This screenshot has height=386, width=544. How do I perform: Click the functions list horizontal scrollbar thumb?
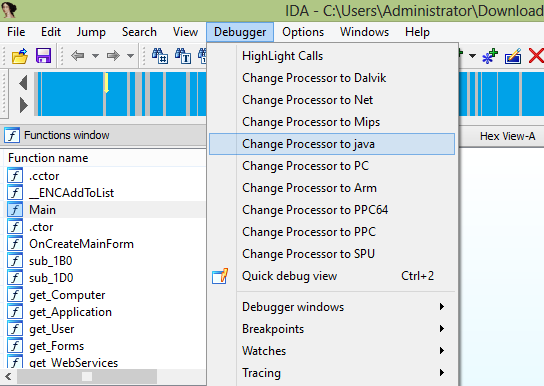pyautogui.click(x=87, y=376)
